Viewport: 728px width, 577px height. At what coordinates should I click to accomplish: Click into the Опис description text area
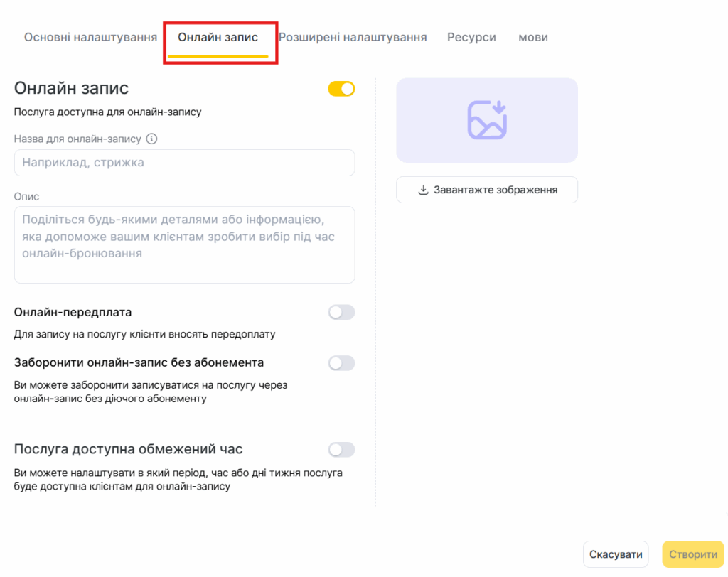click(x=184, y=244)
